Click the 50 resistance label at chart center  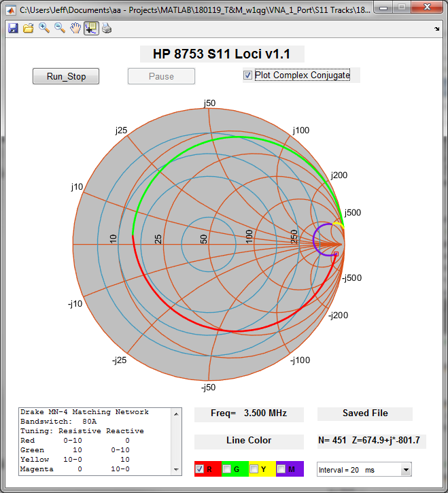click(203, 239)
